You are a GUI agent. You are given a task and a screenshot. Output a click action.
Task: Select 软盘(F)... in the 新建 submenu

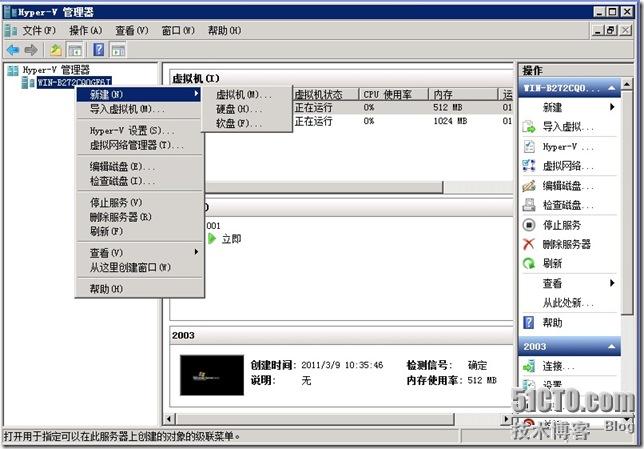[x=247, y=123]
